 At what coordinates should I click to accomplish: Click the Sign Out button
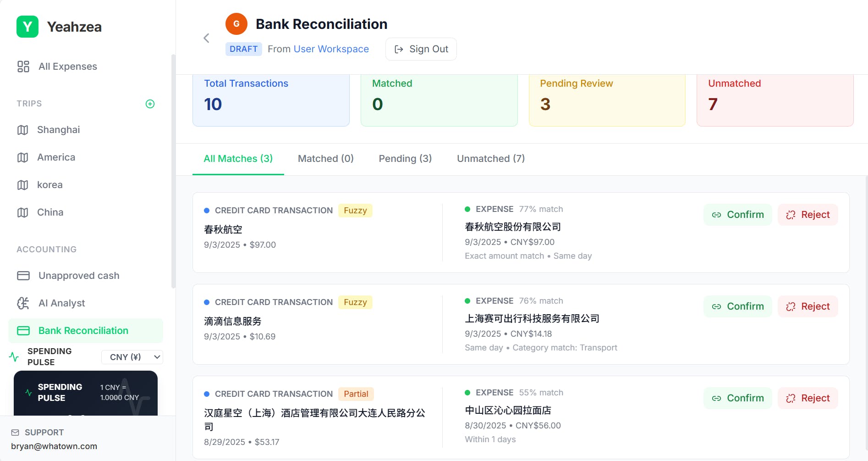421,49
